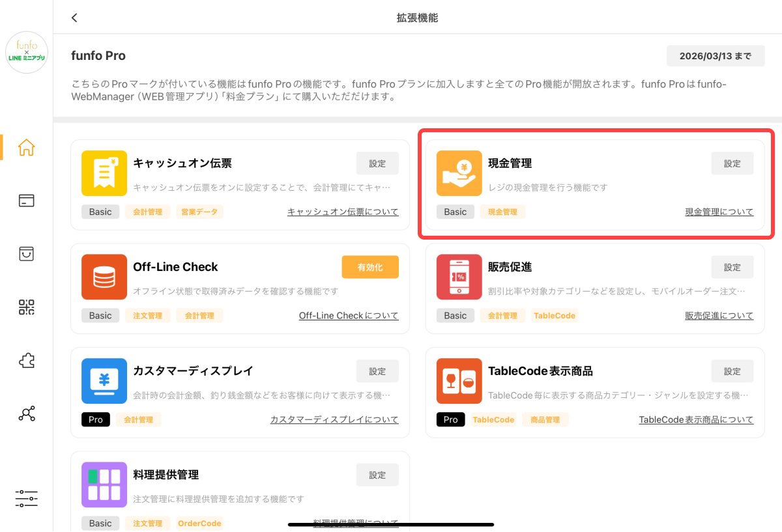Image resolution: width=782 pixels, height=532 pixels.
Task: Open the puzzle piece extensions icon
Action: 27,360
